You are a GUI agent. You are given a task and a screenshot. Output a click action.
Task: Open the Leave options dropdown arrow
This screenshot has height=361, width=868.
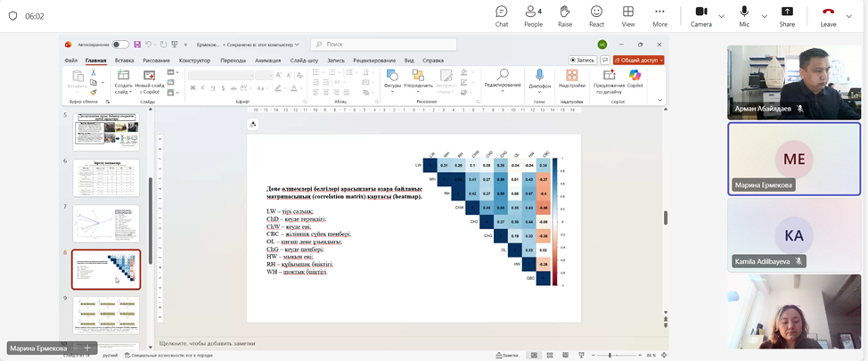pyautogui.click(x=848, y=16)
